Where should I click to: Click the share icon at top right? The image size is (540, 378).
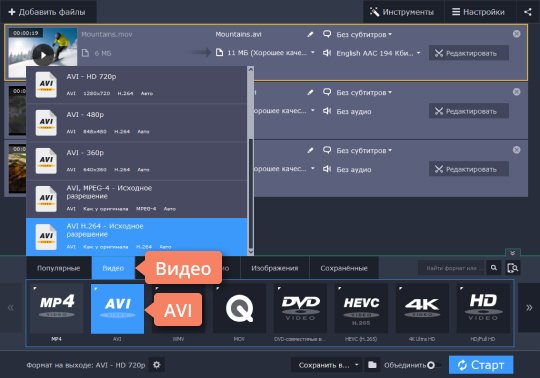tap(528, 12)
